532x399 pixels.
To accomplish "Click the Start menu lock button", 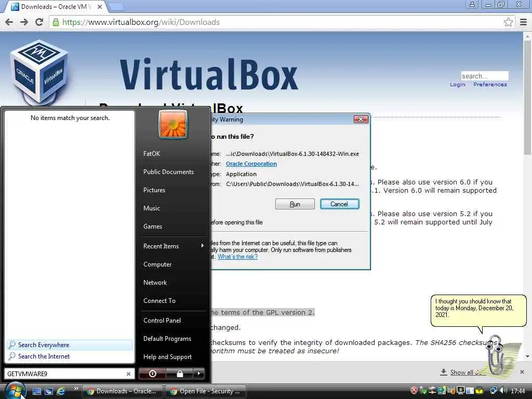I will pos(180,374).
